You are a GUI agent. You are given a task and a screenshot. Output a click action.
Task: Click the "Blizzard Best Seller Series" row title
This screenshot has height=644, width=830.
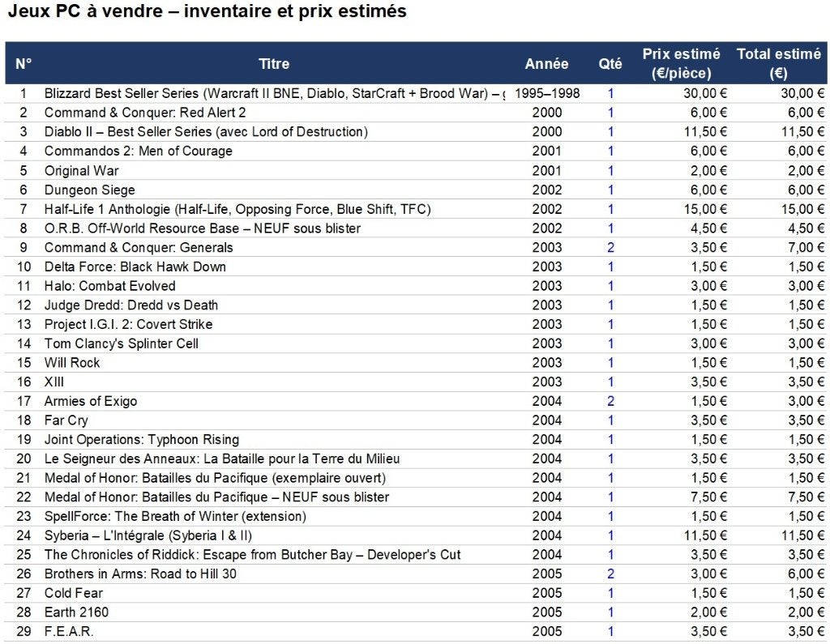(274, 94)
